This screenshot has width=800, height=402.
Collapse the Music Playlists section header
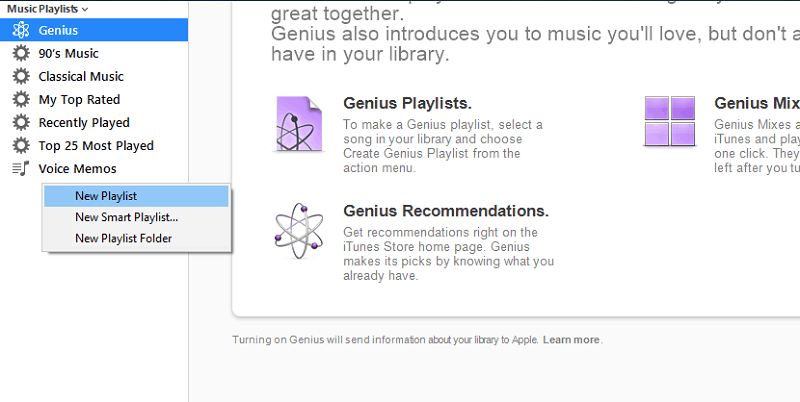coord(47,7)
